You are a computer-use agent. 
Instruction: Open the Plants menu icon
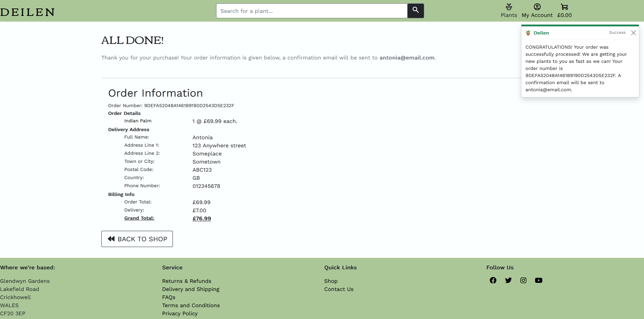point(509,11)
